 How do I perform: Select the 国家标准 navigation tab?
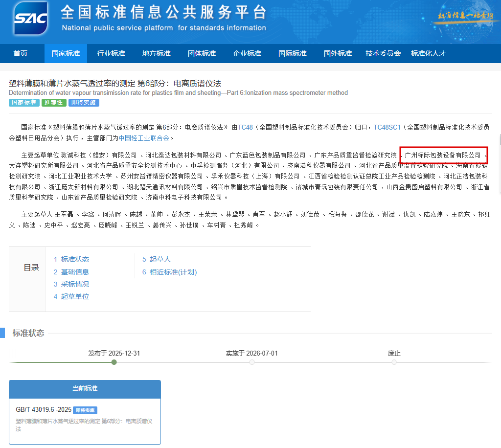[66, 53]
